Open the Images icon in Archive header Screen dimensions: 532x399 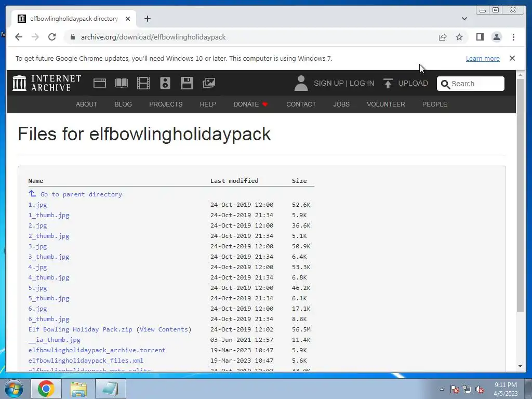coord(209,83)
